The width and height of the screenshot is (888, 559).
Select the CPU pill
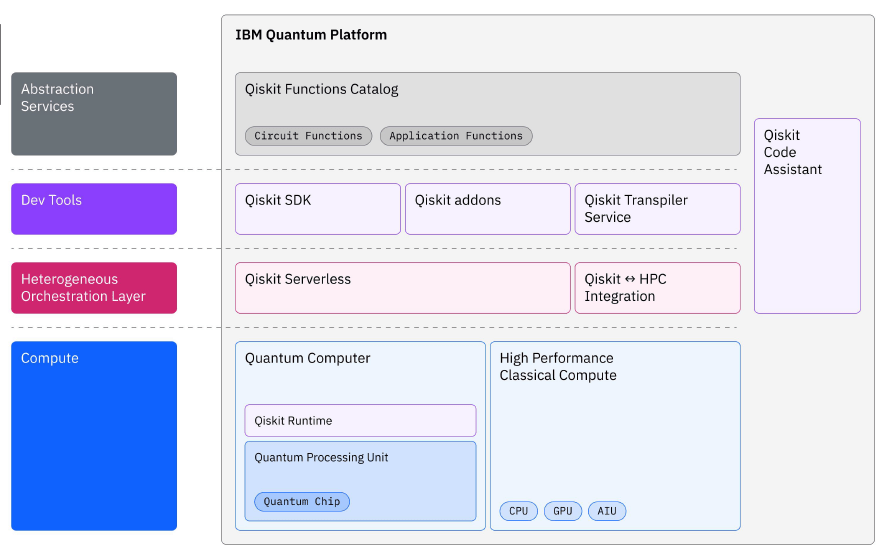tap(518, 511)
